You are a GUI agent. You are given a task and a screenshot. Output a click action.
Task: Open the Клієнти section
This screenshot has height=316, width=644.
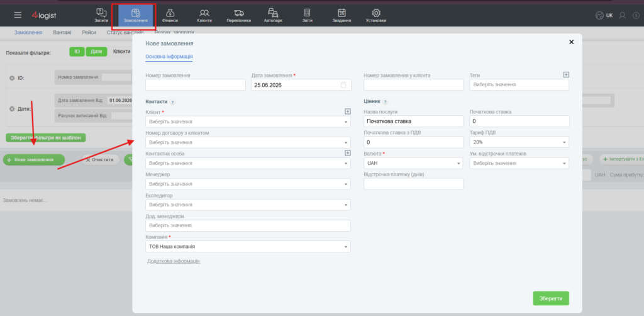click(x=204, y=15)
